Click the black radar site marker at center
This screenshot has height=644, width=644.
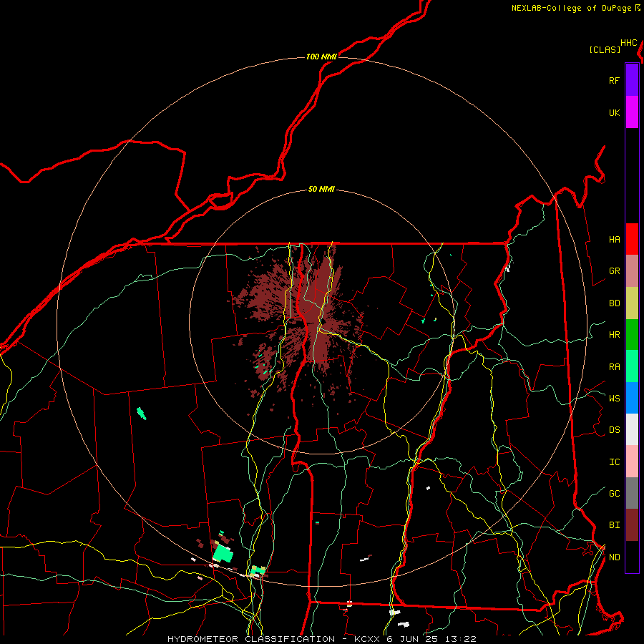323,321
